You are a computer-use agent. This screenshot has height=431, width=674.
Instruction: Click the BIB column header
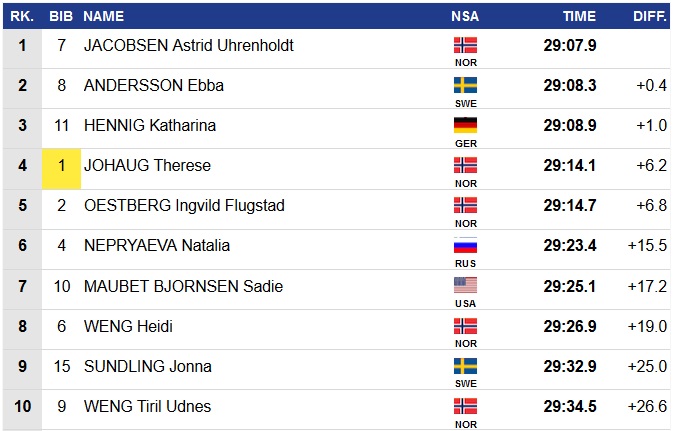pyautogui.click(x=61, y=16)
